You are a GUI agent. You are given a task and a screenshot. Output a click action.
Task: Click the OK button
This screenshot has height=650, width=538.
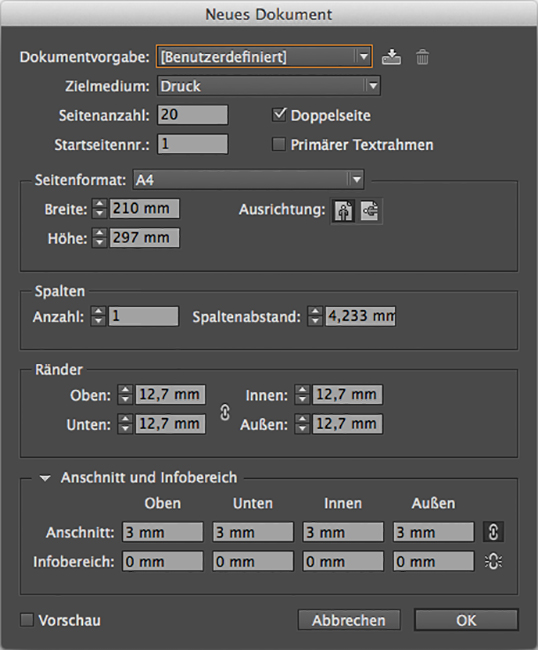coord(466,620)
